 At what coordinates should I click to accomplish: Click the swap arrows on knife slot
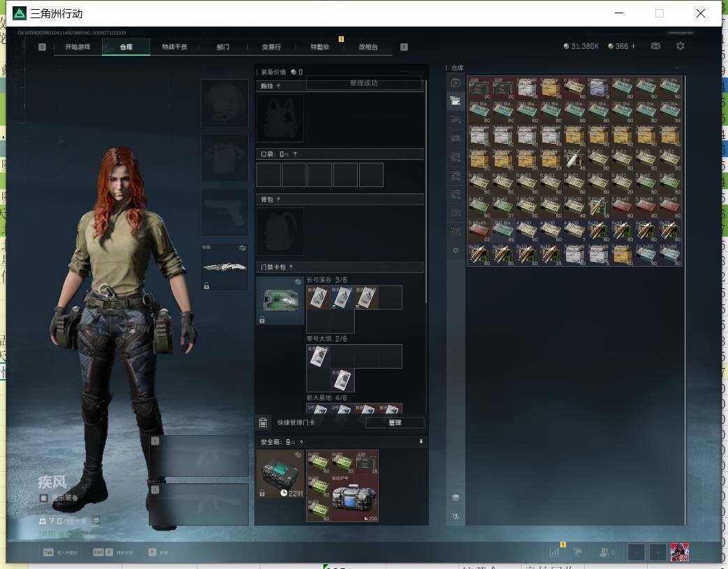click(242, 248)
